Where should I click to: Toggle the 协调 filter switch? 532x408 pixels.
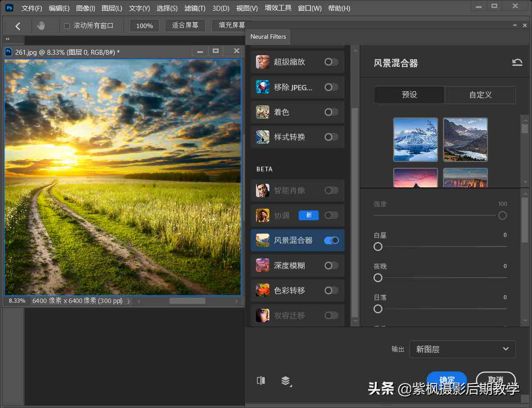tap(331, 215)
